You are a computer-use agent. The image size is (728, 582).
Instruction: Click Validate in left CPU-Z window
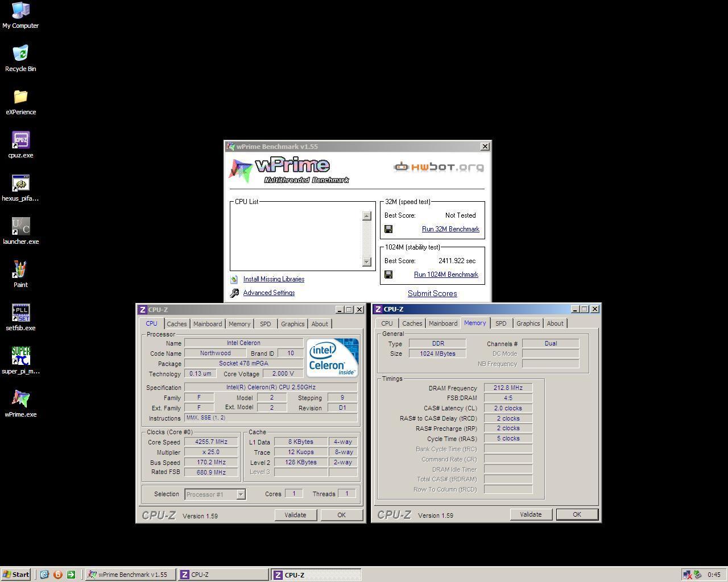(295, 515)
